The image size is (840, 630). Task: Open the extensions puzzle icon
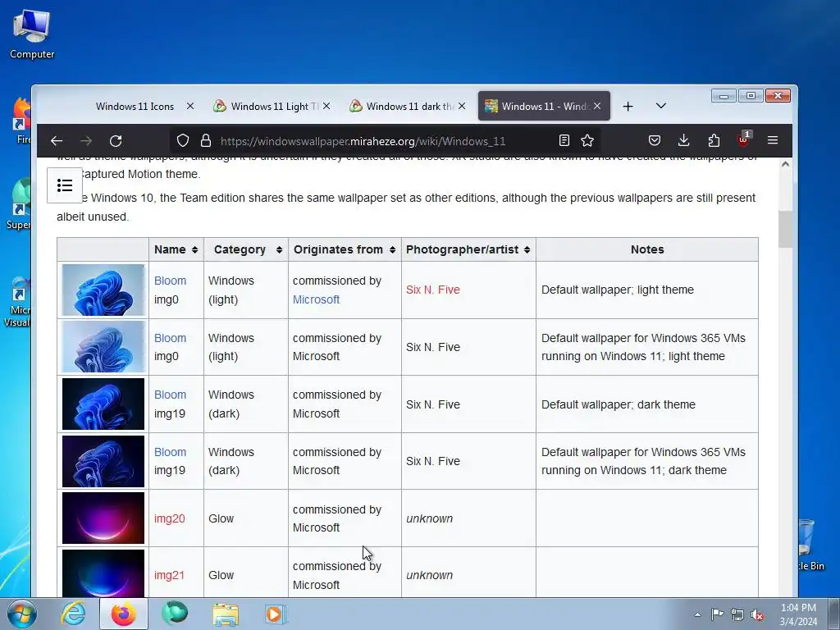click(714, 141)
